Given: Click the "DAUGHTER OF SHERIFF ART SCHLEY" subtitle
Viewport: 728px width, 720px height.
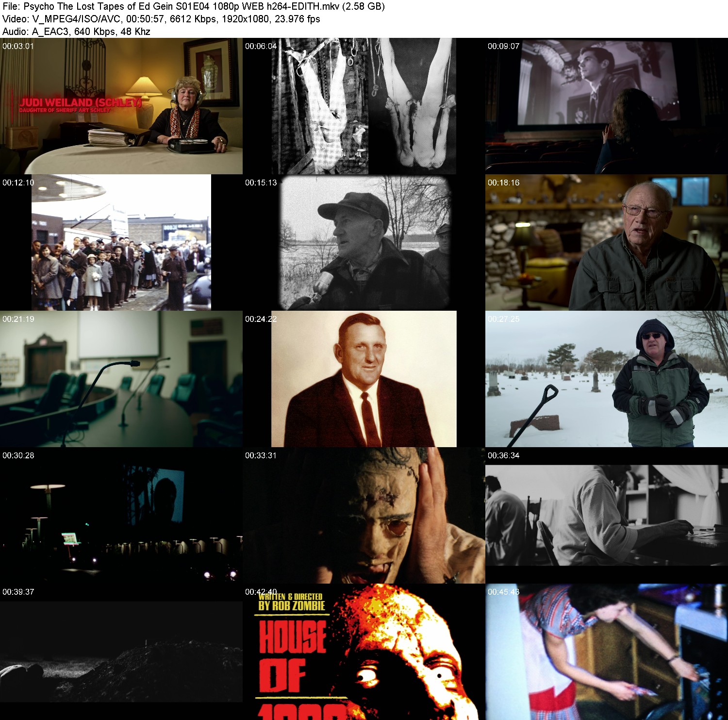Looking at the screenshot, I should (65, 110).
